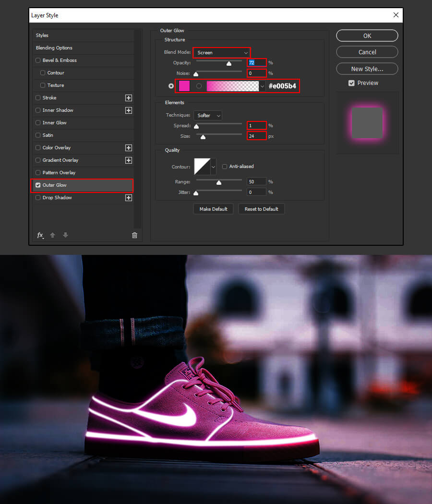Open Blend Mode Screen dropdown
The image size is (432, 504).
point(222,52)
